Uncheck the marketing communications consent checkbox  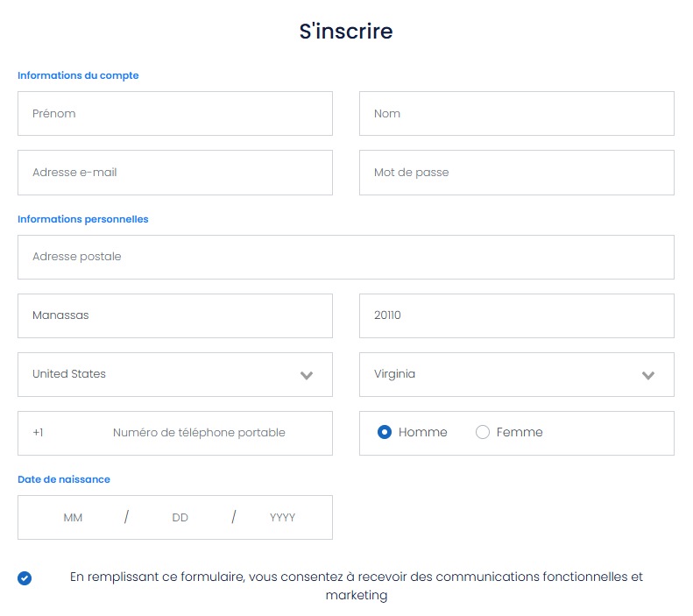click(25, 578)
